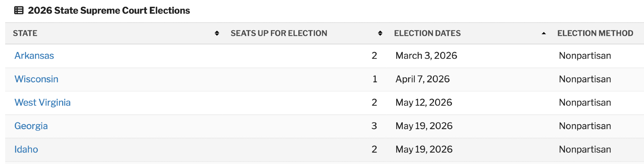
Task: Sort by SEATS UP FOR ELECTION header text
Action: 279,33
